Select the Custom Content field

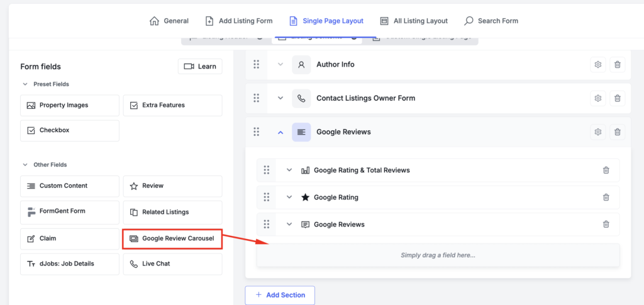coord(70,186)
